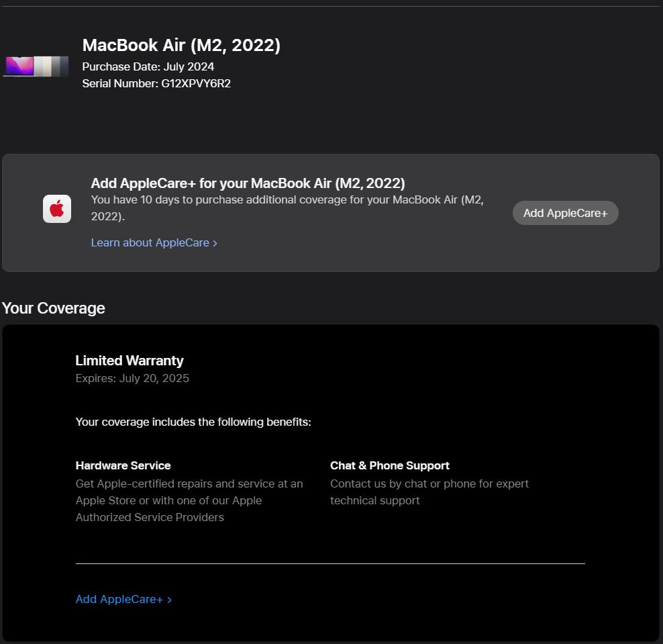Click the blue Add AppleCare+ link below the divider
This screenshot has width=663, height=644.
[119, 599]
